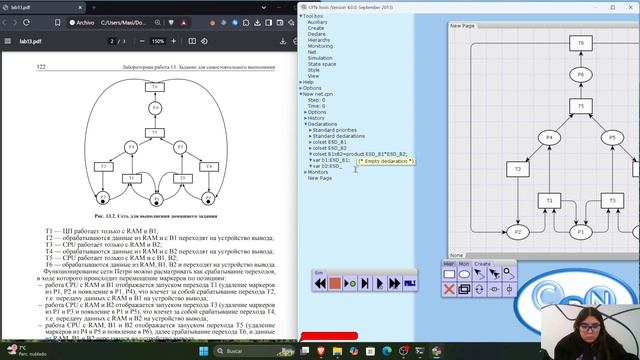
Task: Collapse the Declarations node
Action: point(305,124)
